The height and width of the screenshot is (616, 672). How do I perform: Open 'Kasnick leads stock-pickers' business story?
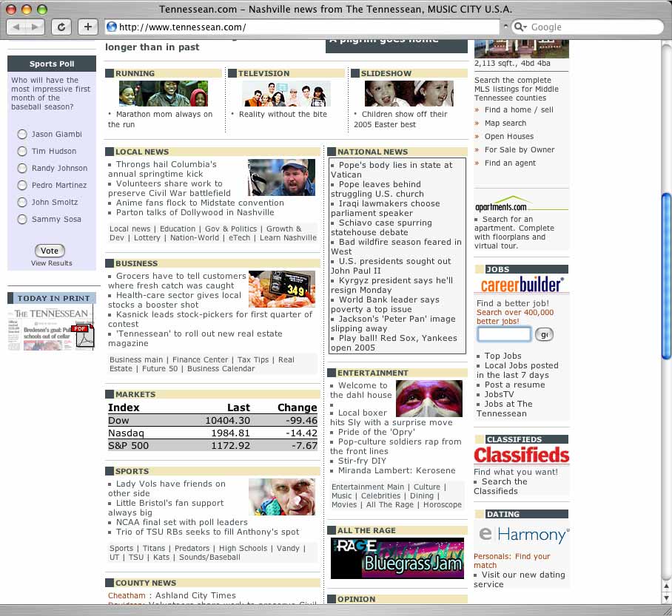[x=210, y=319]
